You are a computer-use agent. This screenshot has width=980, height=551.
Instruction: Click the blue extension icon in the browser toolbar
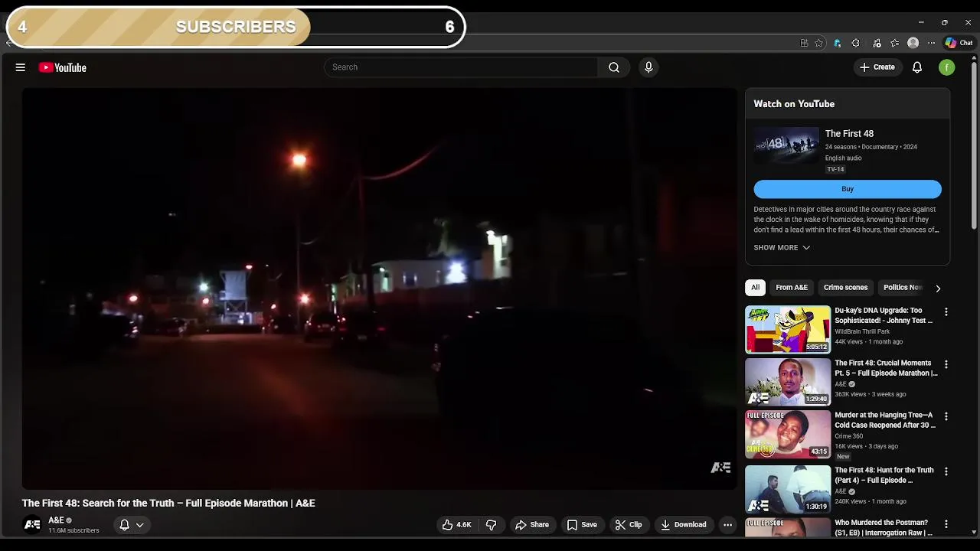pos(838,43)
